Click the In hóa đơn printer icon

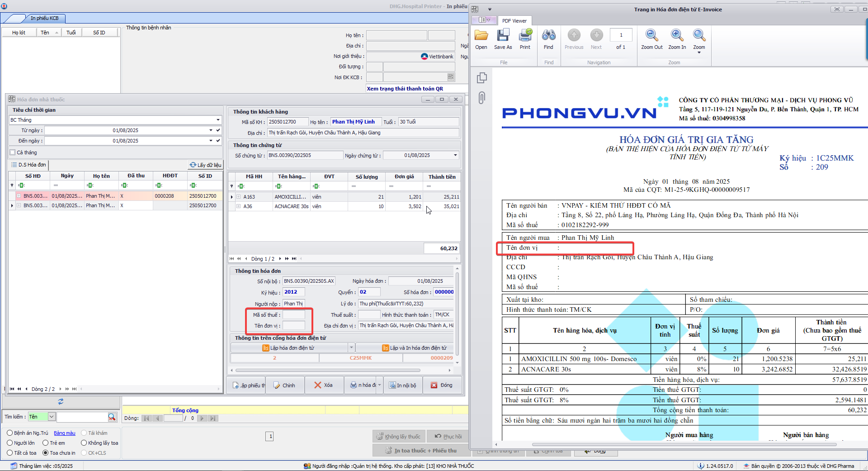pyautogui.click(x=354, y=385)
